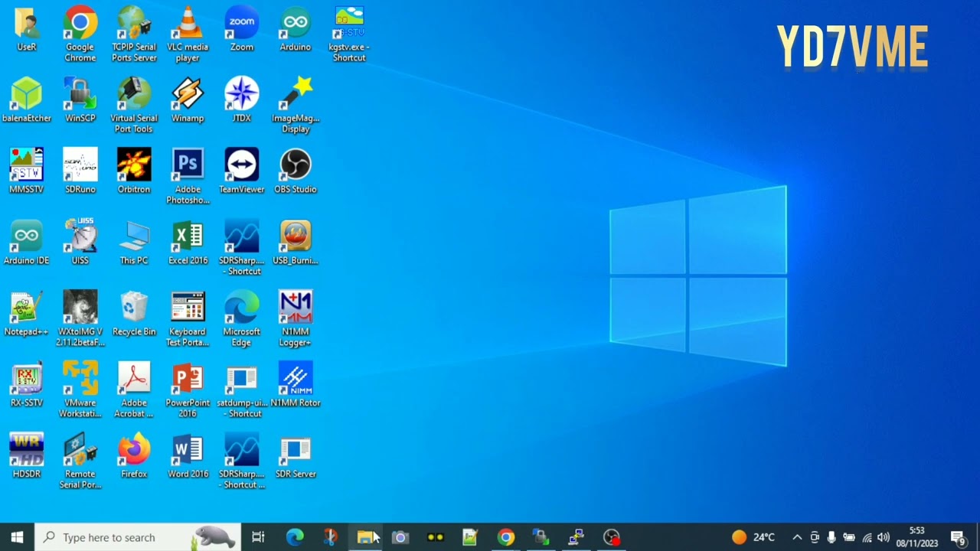
Task: Launch the Google Chrome desktop shortcut
Action: click(80, 34)
